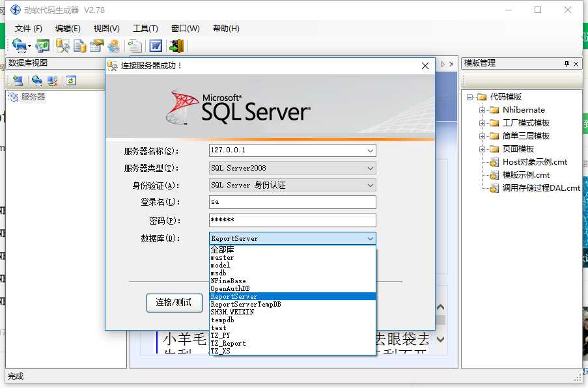Open the 编辑(E) menu
Image resolution: width=588 pixels, height=388 pixels.
point(68,29)
